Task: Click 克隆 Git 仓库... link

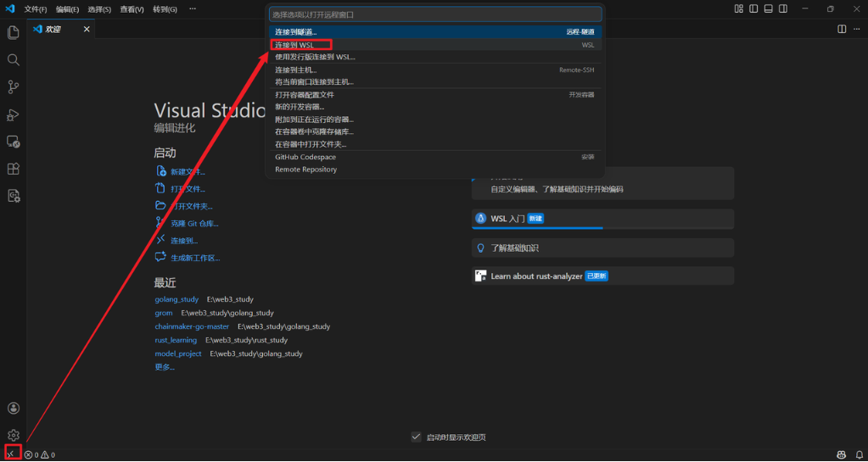Action: tap(194, 224)
